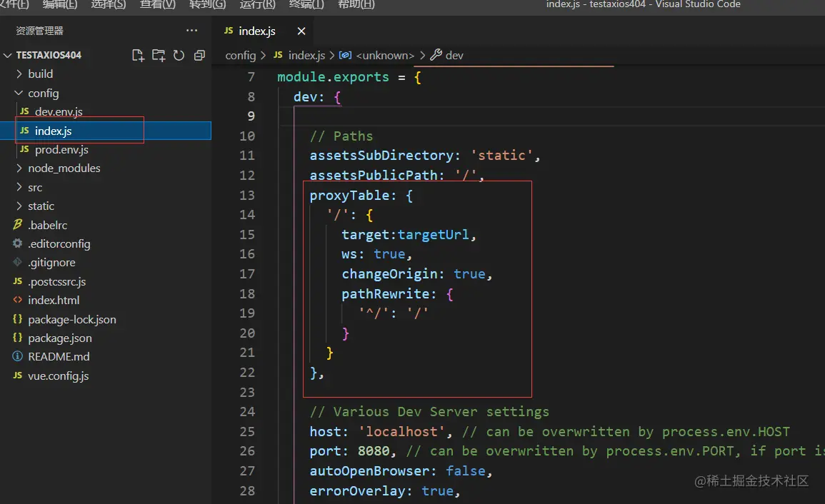Click line number 24 in the gutter
Image resolution: width=825 pixels, height=504 pixels.
coord(246,411)
